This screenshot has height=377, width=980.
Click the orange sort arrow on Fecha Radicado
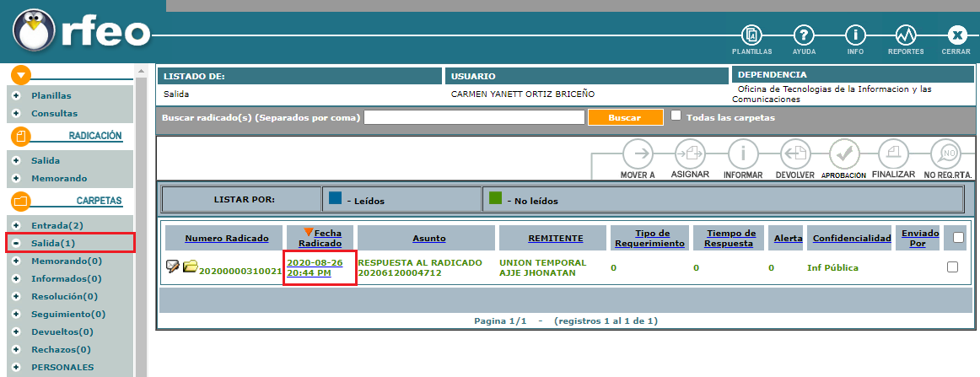[x=308, y=232]
